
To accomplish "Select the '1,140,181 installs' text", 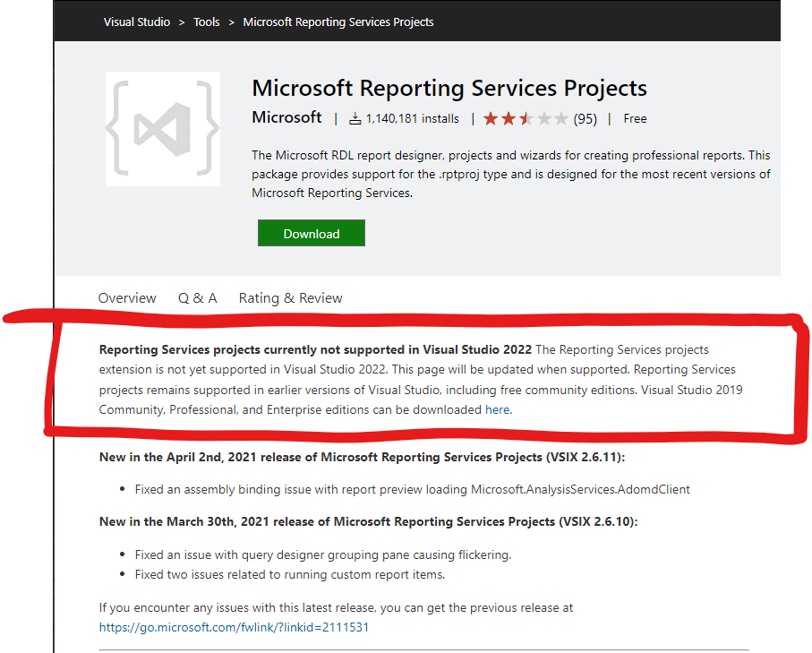I will [x=412, y=118].
